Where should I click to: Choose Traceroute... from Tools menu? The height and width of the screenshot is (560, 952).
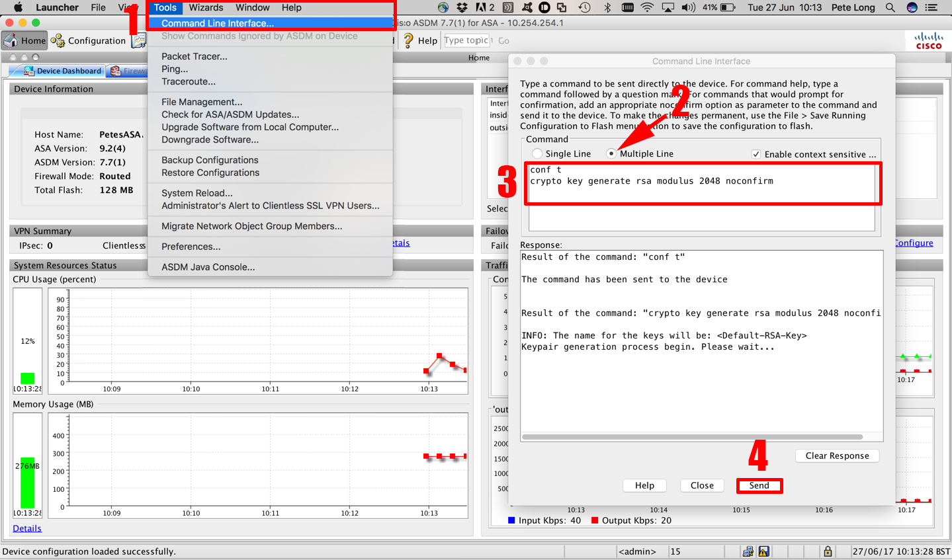[270, 81]
